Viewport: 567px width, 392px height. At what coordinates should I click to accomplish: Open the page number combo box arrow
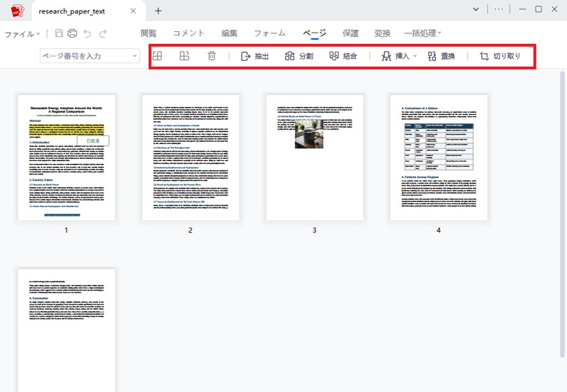pos(135,56)
